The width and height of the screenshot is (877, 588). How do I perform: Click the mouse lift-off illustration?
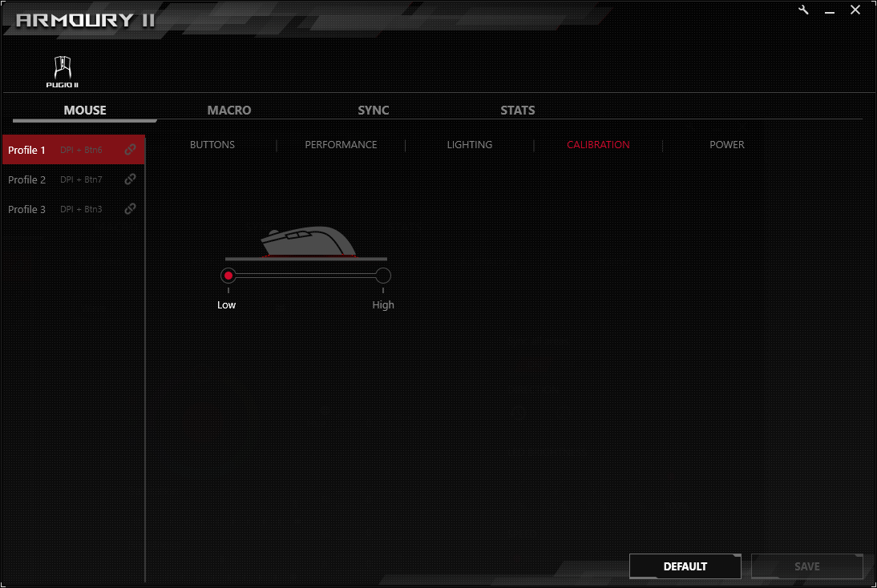pyautogui.click(x=306, y=244)
